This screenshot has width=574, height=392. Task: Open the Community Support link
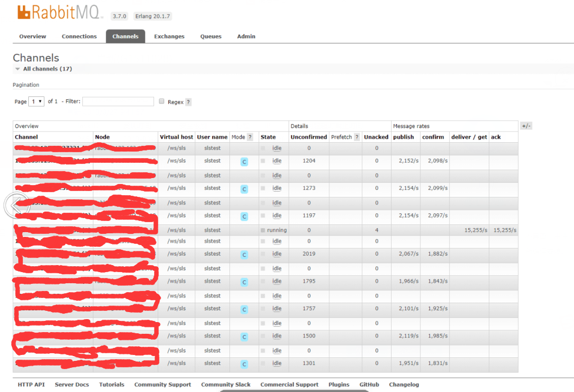(x=162, y=384)
